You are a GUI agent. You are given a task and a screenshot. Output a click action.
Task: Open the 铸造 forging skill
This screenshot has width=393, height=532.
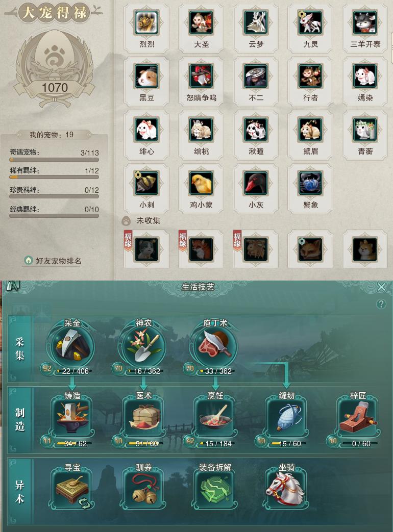(x=72, y=417)
